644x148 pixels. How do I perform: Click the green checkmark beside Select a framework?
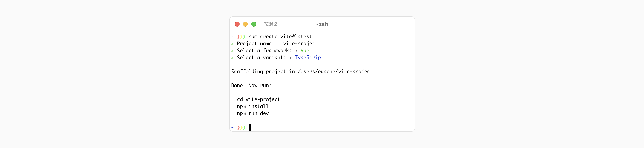pos(232,51)
